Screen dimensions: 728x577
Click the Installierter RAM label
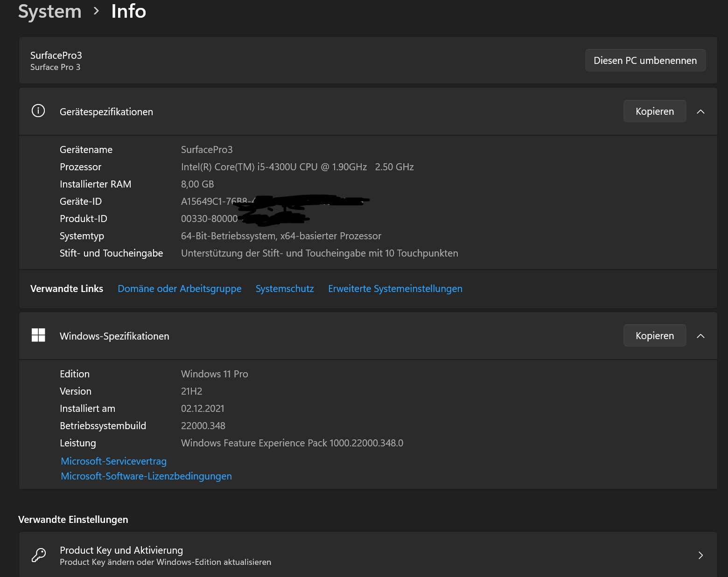point(96,184)
